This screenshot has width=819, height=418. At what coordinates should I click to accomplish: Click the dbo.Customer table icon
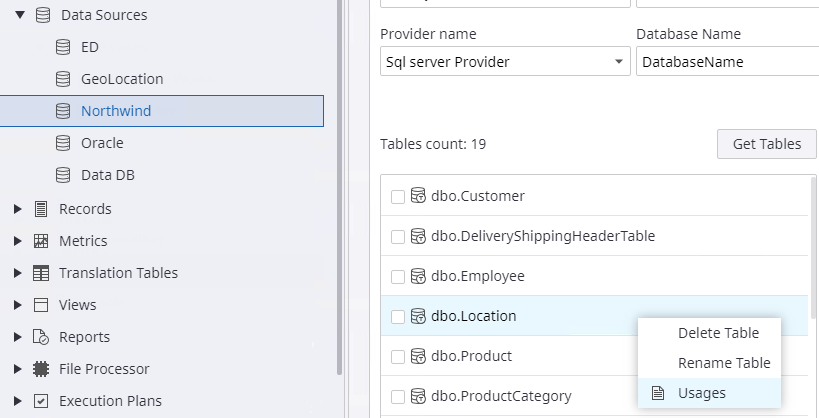tap(419, 196)
